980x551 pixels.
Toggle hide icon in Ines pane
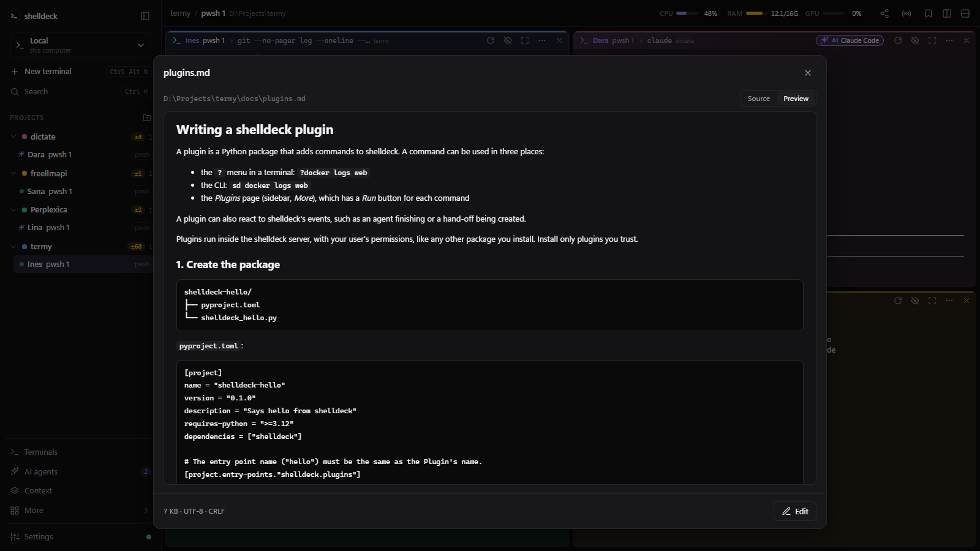pyautogui.click(x=508, y=40)
